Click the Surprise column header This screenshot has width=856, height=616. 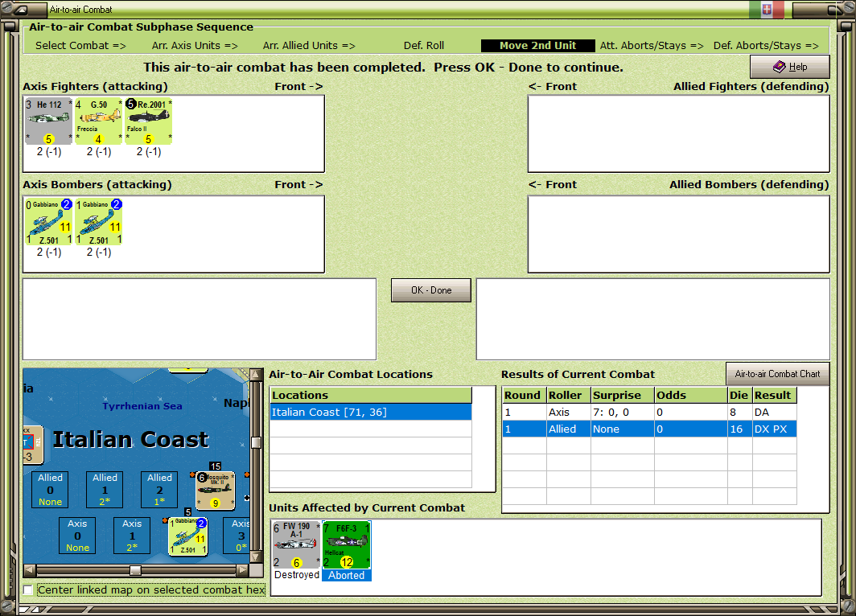coord(623,395)
